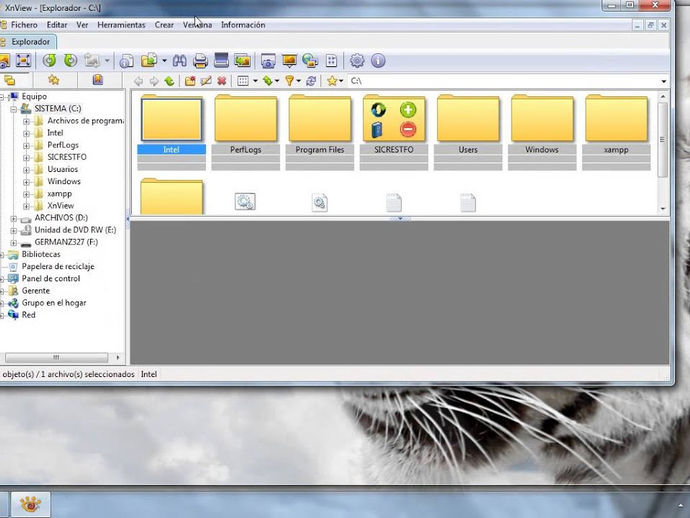Select Papelera de reciclaje in tree
Image resolution: width=690 pixels, height=518 pixels.
(58, 266)
